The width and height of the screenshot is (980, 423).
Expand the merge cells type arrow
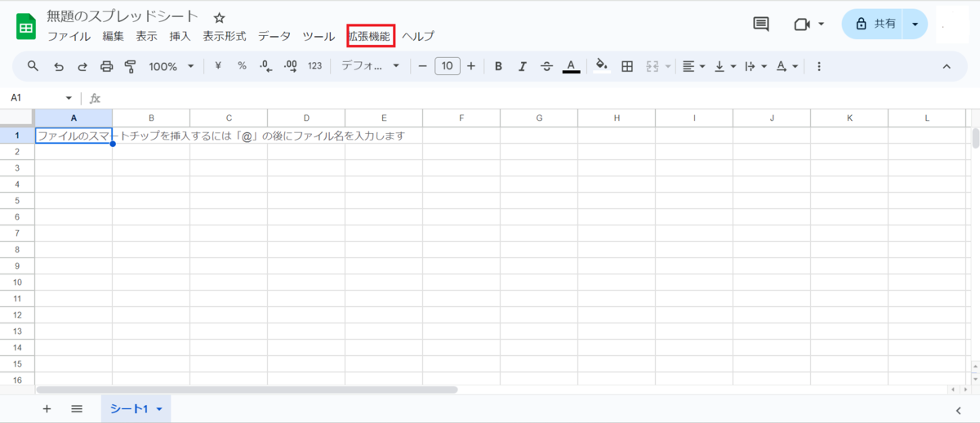[x=667, y=66]
